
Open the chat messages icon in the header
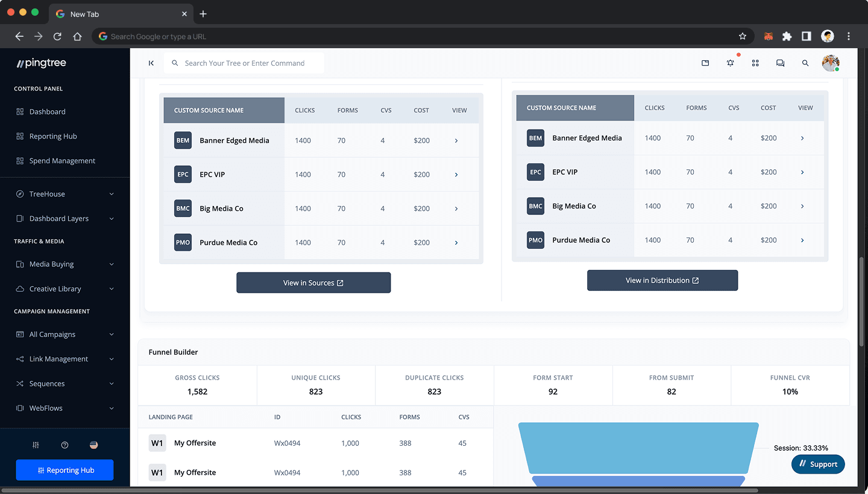pos(781,63)
